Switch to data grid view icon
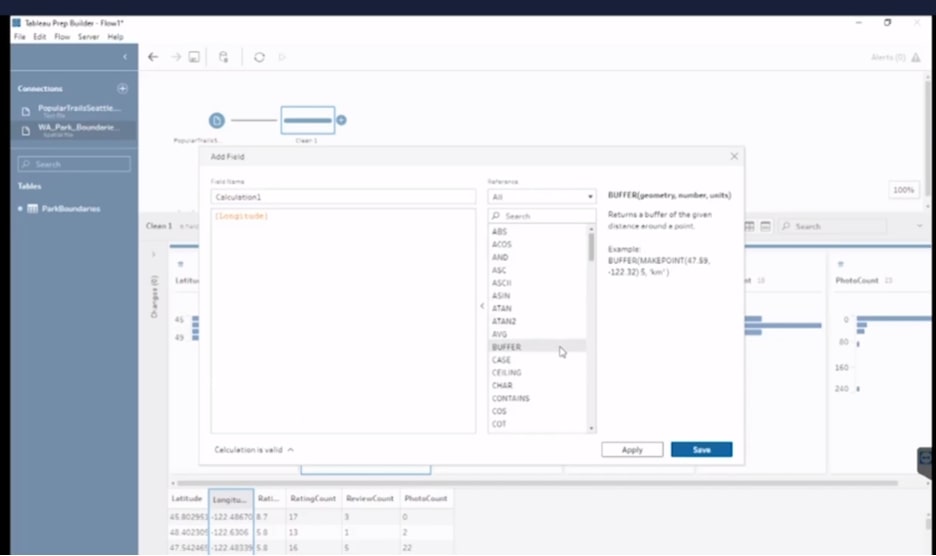Image resolution: width=936 pixels, height=556 pixels. pos(749,226)
